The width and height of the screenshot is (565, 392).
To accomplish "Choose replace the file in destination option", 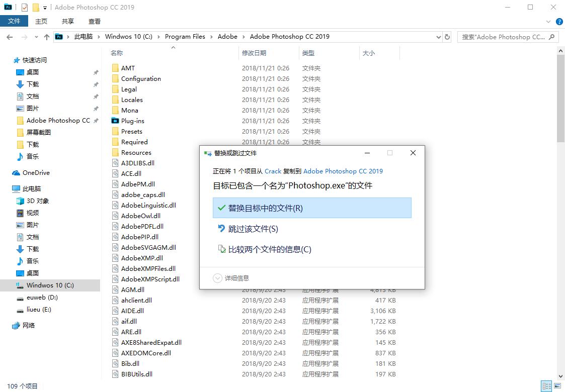I will pos(312,208).
